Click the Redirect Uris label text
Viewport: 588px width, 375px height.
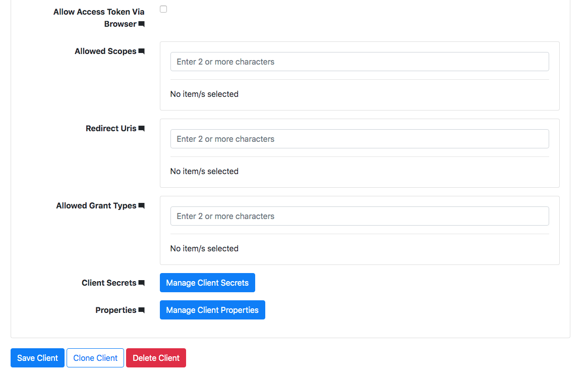point(110,128)
